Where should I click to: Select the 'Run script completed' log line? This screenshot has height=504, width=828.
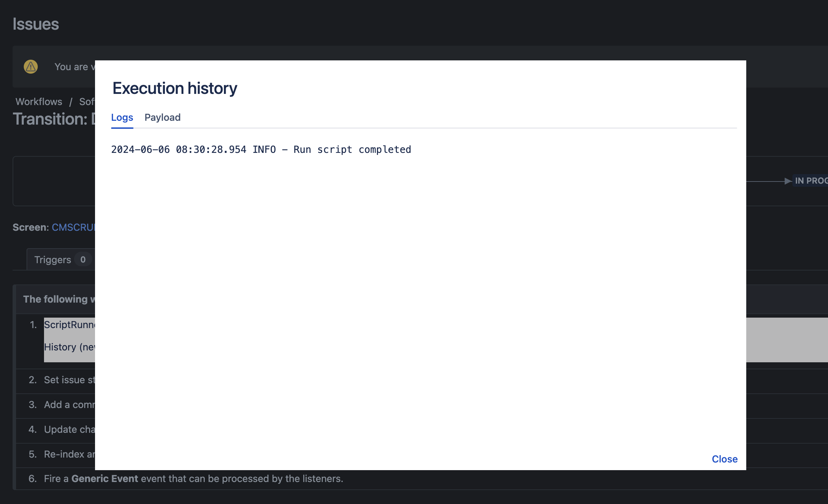(261, 150)
